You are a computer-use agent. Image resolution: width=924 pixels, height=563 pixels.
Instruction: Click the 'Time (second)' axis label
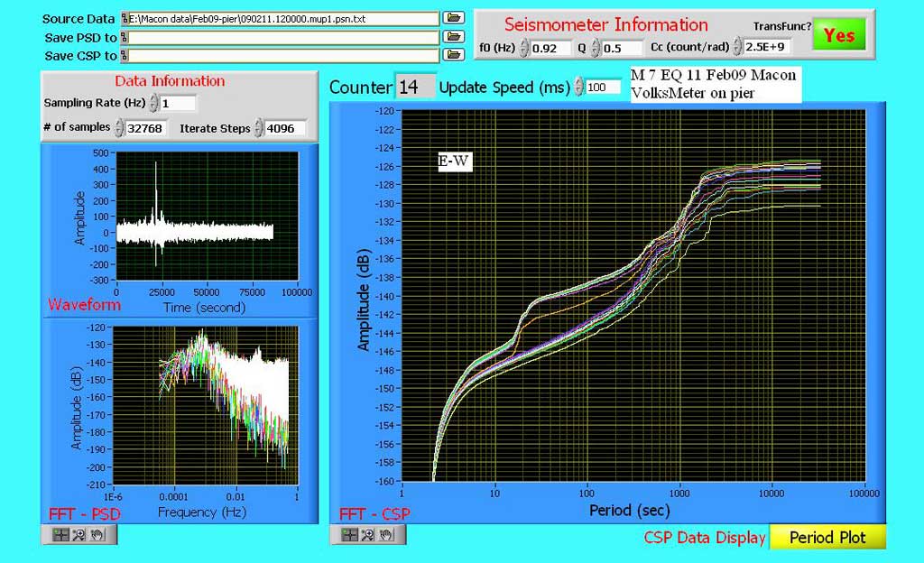pos(204,308)
